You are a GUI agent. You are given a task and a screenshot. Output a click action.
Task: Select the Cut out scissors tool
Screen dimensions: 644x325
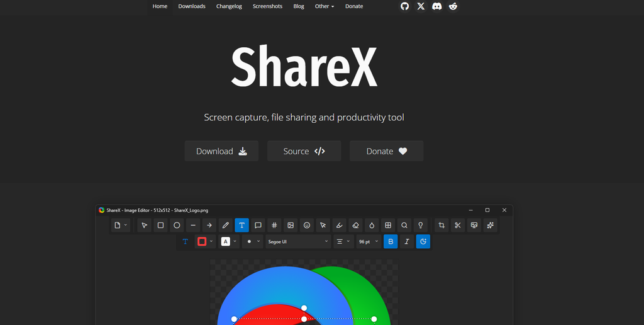click(458, 225)
